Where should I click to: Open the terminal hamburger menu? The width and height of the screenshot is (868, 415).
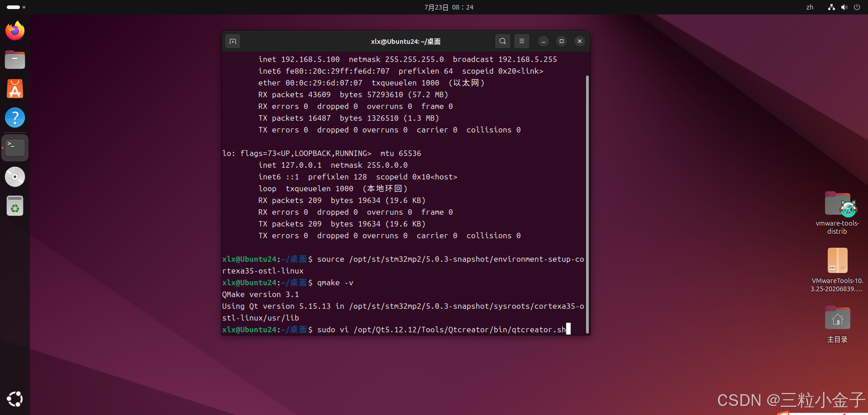(x=521, y=41)
